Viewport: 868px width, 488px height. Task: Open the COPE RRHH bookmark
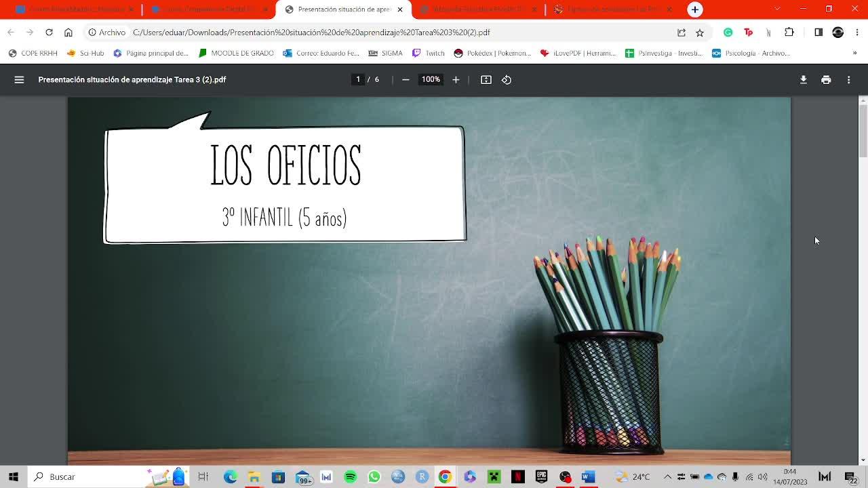coord(33,54)
